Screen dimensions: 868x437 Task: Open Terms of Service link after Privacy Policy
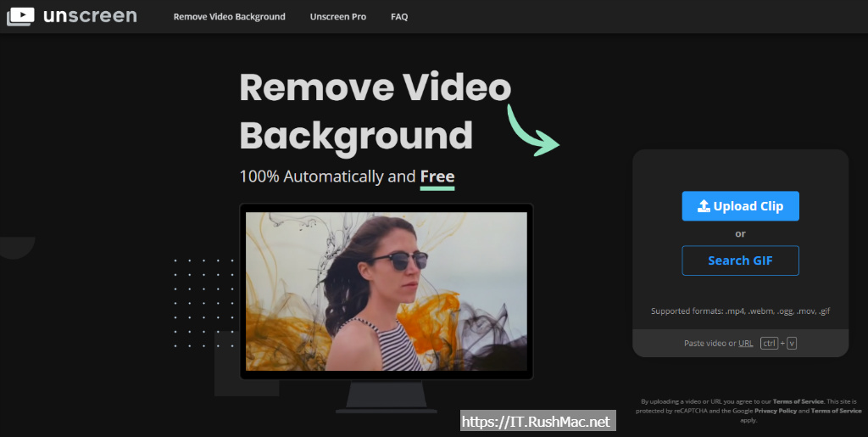[836, 411]
